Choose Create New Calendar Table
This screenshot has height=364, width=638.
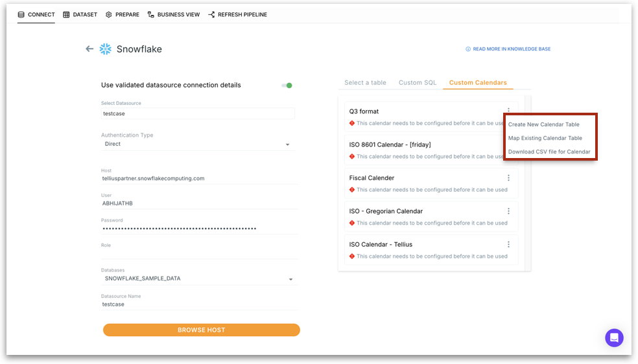543,124
